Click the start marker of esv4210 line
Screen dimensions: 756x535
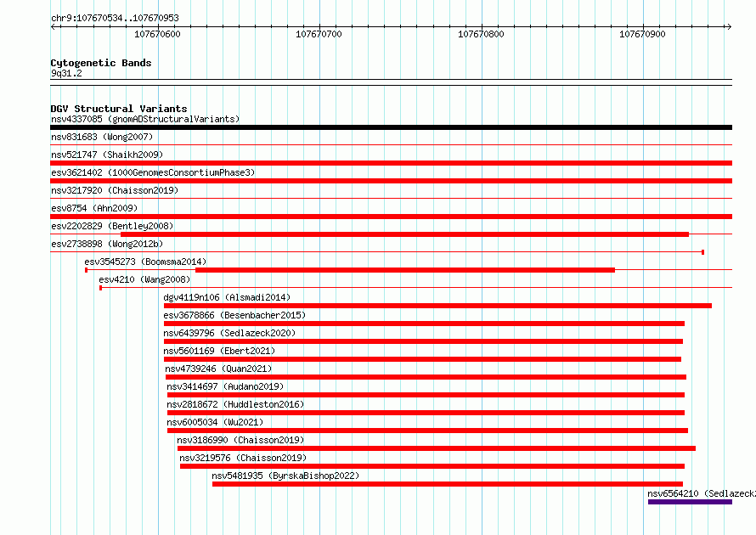tap(100, 288)
